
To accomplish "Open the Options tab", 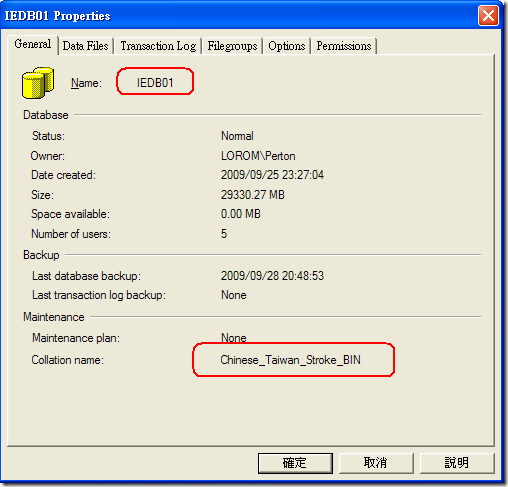I will pyautogui.click(x=287, y=46).
